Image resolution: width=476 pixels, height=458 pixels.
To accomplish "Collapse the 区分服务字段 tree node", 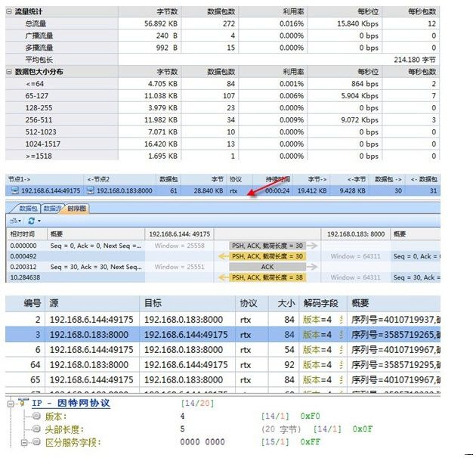I will pyautogui.click(x=24, y=443).
